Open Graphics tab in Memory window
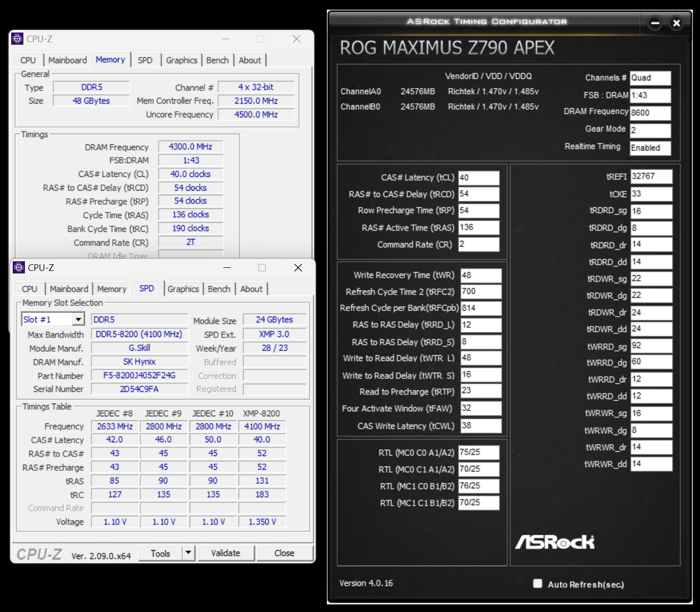Image resolution: width=700 pixels, height=612 pixels. 181,60
